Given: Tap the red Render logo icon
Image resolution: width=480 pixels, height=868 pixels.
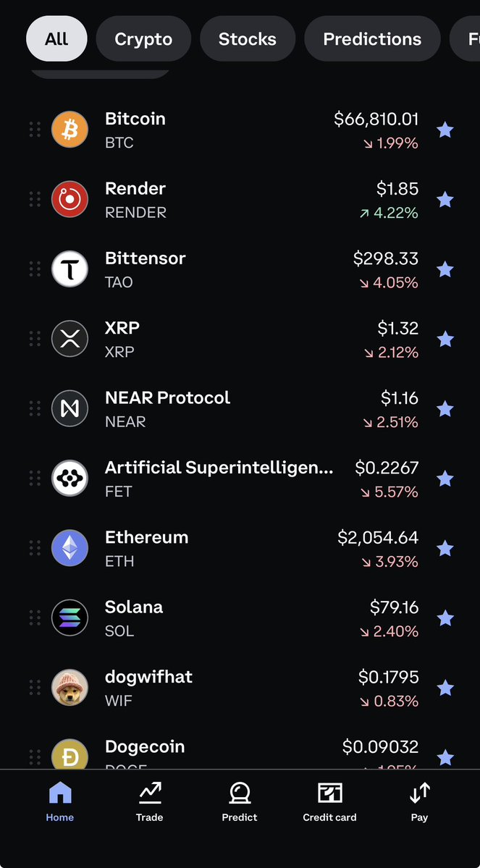Looking at the screenshot, I should pos(70,200).
